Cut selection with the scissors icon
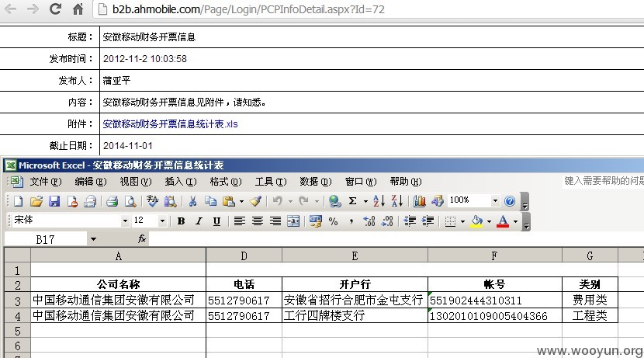 click(x=192, y=201)
